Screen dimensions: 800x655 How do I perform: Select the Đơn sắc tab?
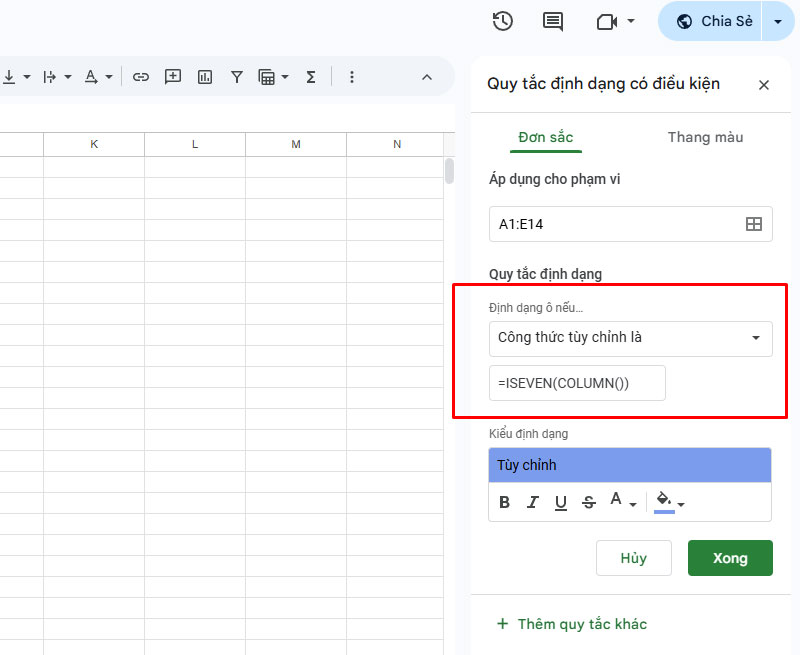click(x=546, y=137)
